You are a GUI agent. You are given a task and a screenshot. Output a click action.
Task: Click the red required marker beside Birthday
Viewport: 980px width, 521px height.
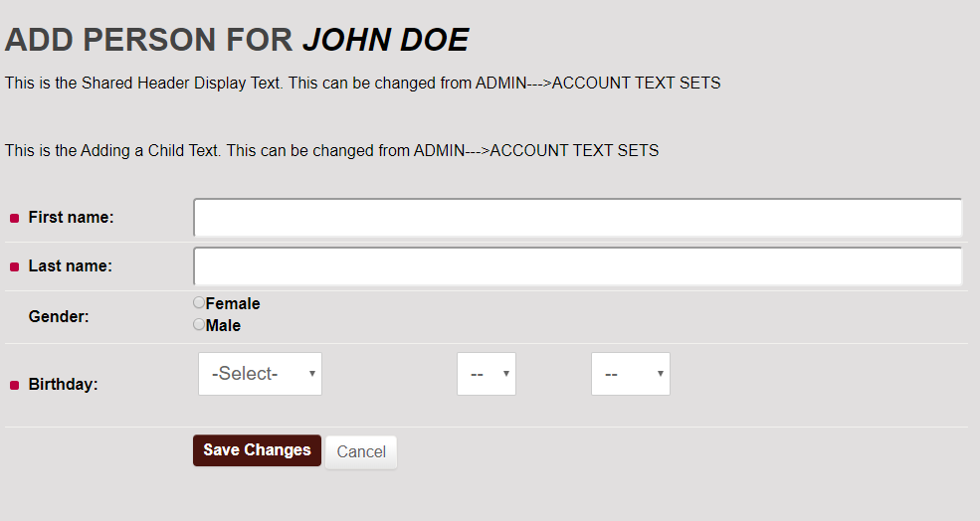coord(14,385)
